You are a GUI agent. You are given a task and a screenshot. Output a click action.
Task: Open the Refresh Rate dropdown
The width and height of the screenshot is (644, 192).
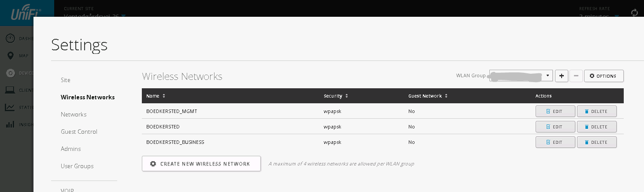coord(600,16)
